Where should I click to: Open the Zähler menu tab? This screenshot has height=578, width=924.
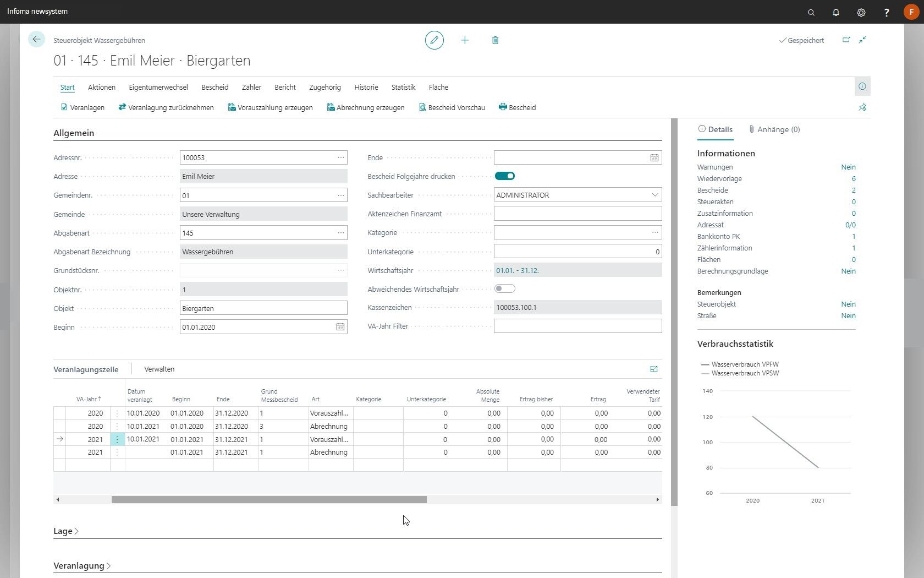tap(251, 88)
